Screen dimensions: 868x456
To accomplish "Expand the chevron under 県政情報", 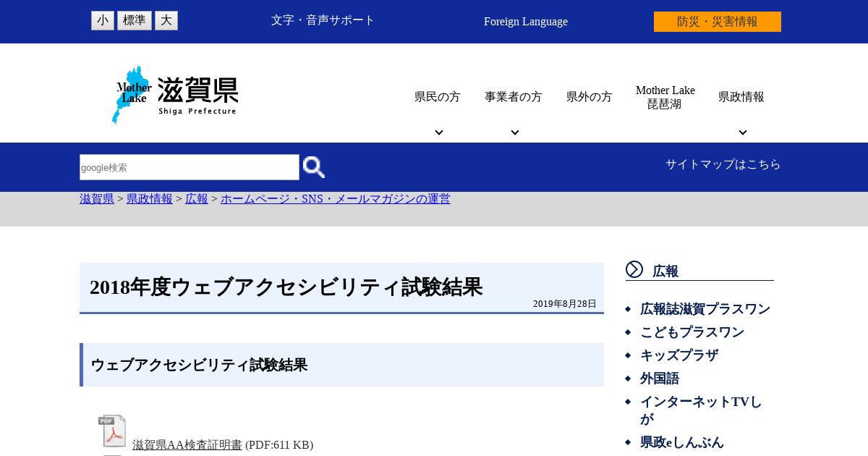I will coord(743,132).
